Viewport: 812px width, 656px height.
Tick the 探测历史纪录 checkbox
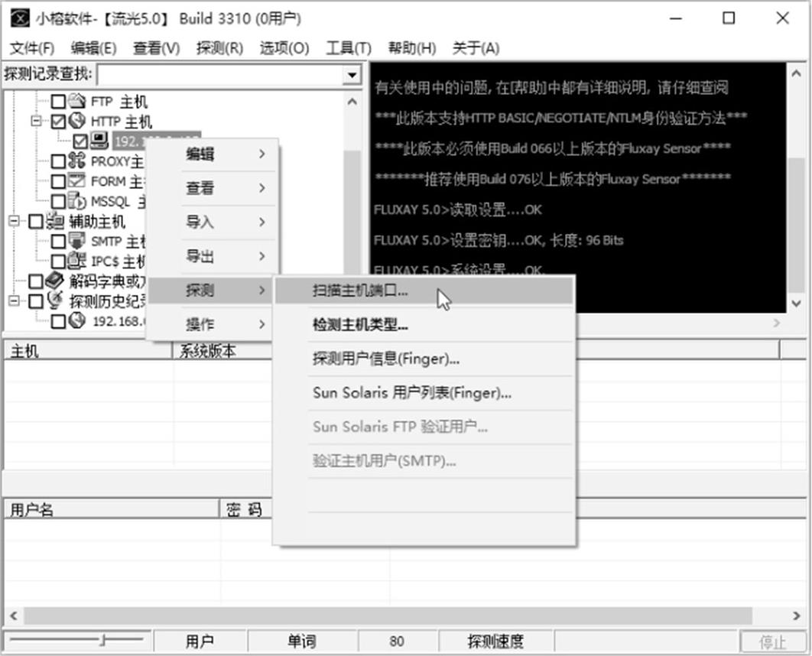(36, 301)
